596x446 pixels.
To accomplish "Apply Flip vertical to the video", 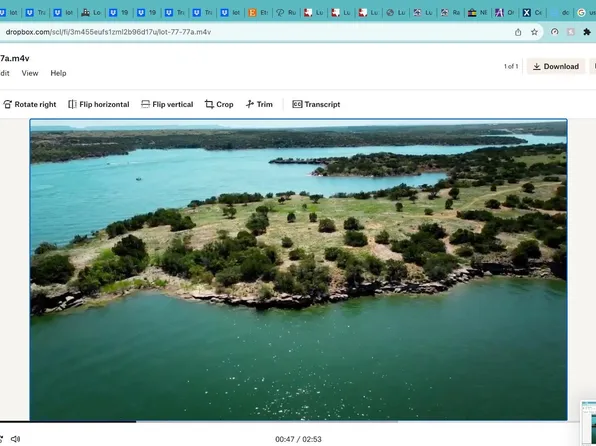I will (x=167, y=104).
